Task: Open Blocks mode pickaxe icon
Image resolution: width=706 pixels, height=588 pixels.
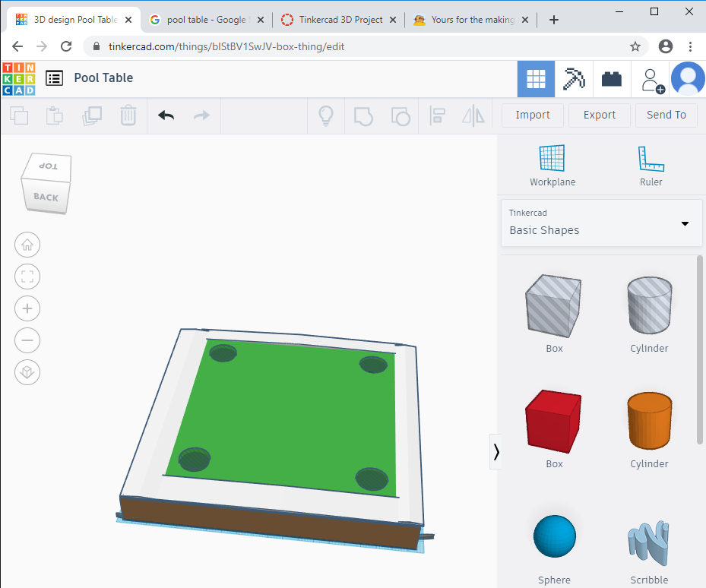Action: (574, 79)
